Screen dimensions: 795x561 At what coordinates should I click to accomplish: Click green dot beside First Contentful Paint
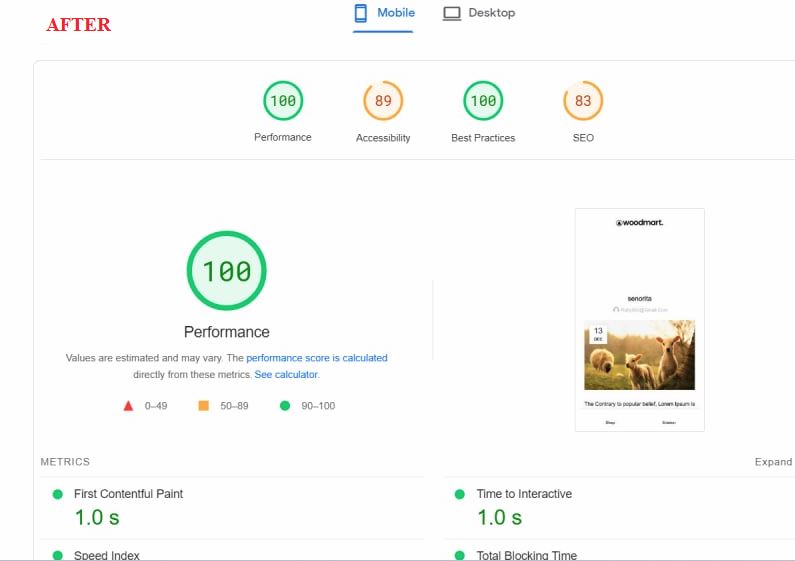tap(58, 494)
